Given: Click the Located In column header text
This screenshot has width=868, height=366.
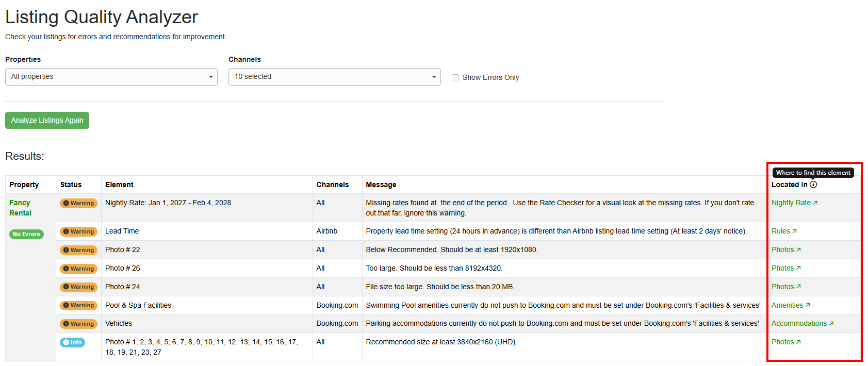Looking at the screenshot, I should pos(790,185).
